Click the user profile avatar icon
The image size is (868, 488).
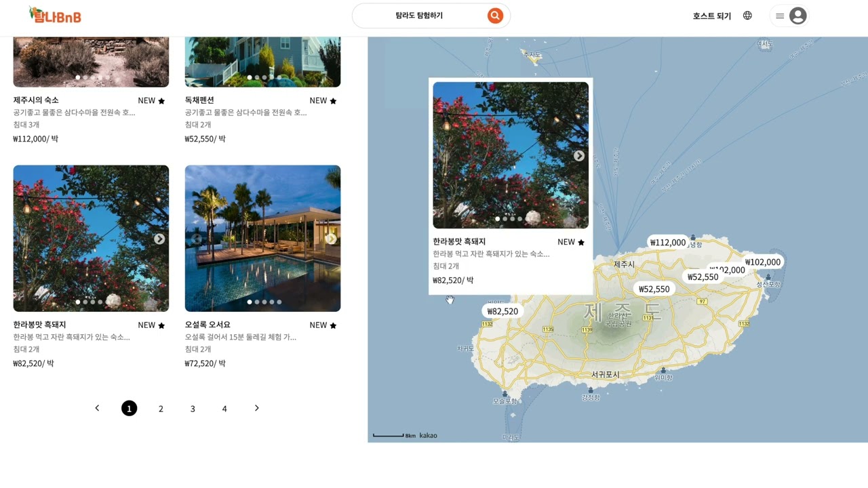click(x=798, y=16)
